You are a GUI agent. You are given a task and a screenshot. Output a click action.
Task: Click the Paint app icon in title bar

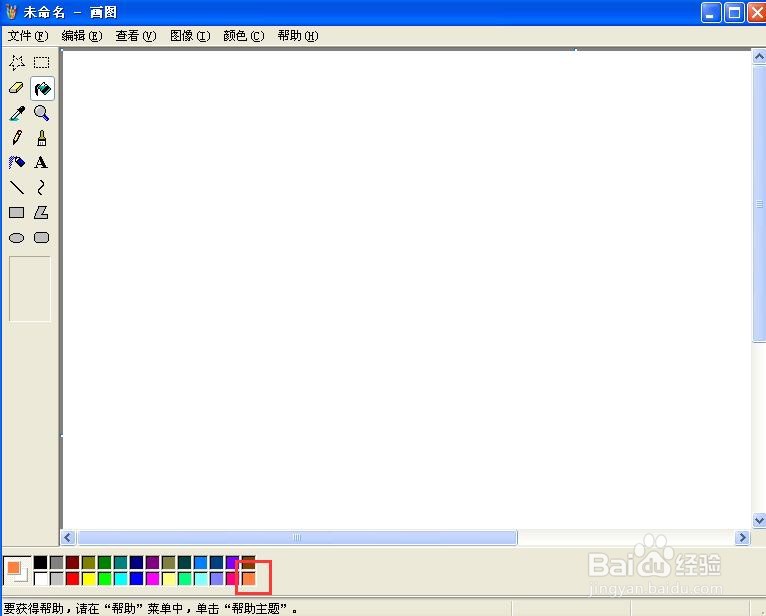point(11,12)
